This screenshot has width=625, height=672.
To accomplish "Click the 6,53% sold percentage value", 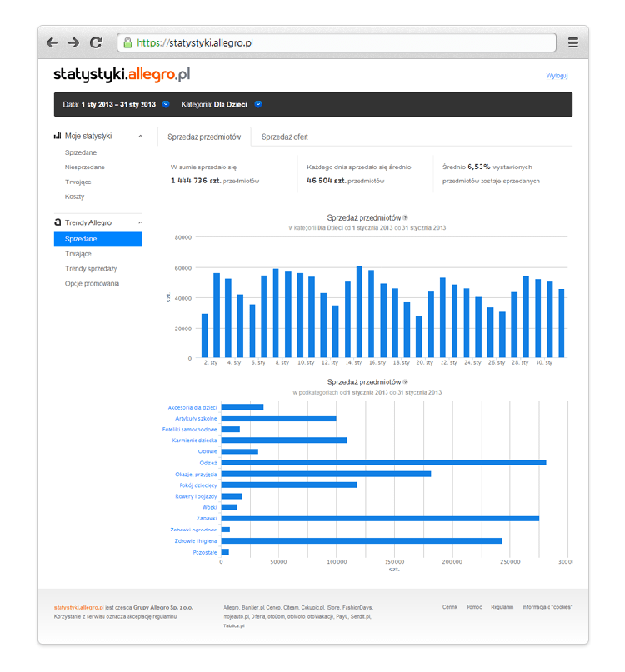I will 478,167.
